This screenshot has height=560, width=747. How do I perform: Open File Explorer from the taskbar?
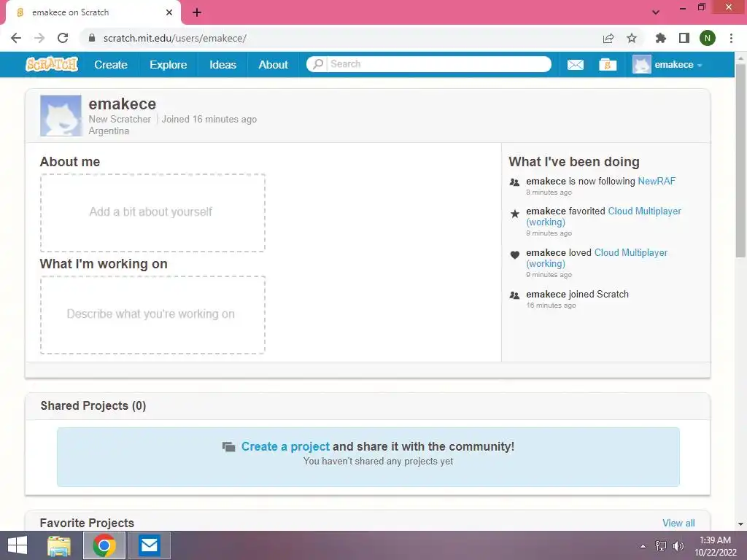point(59,545)
